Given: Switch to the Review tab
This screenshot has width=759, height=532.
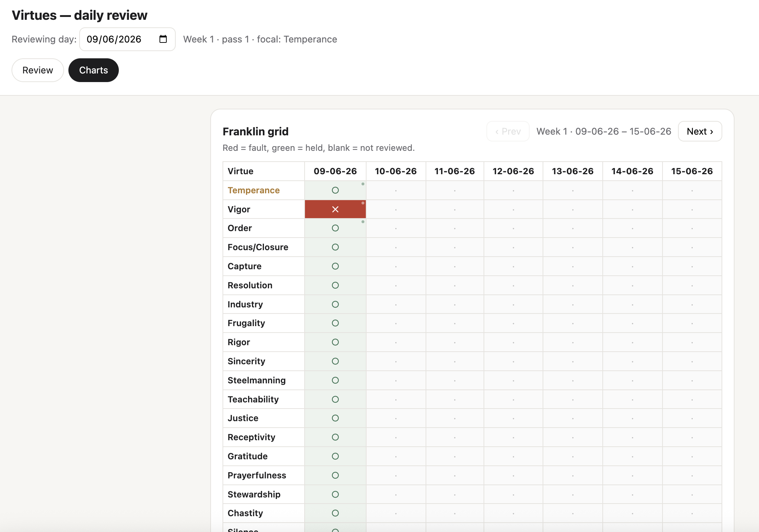Looking at the screenshot, I should click(x=38, y=70).
